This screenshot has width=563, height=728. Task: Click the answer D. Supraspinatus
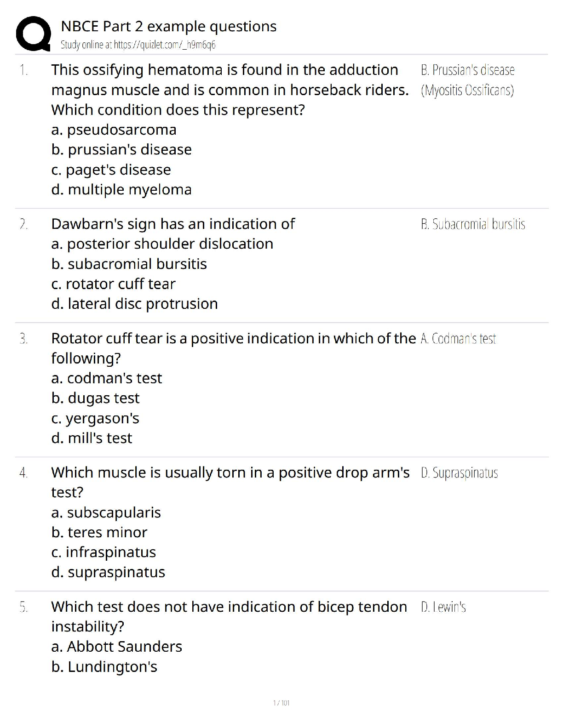pyautogui.click(x=459, y=473)
